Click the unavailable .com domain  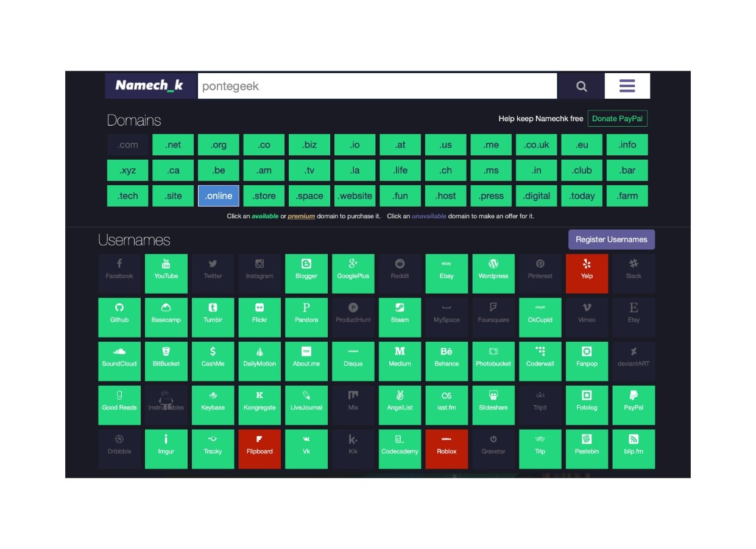[128, 145]
